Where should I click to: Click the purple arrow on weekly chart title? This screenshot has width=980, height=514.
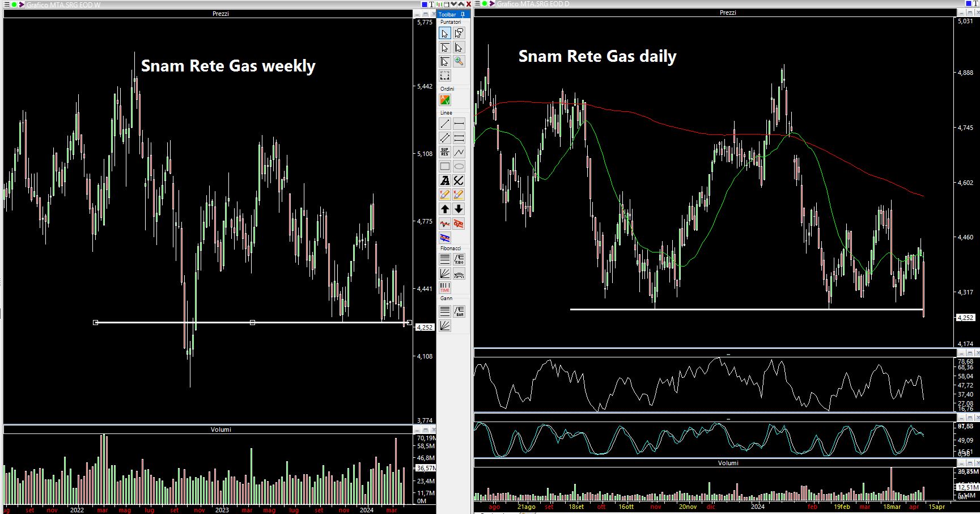[22, 4]
